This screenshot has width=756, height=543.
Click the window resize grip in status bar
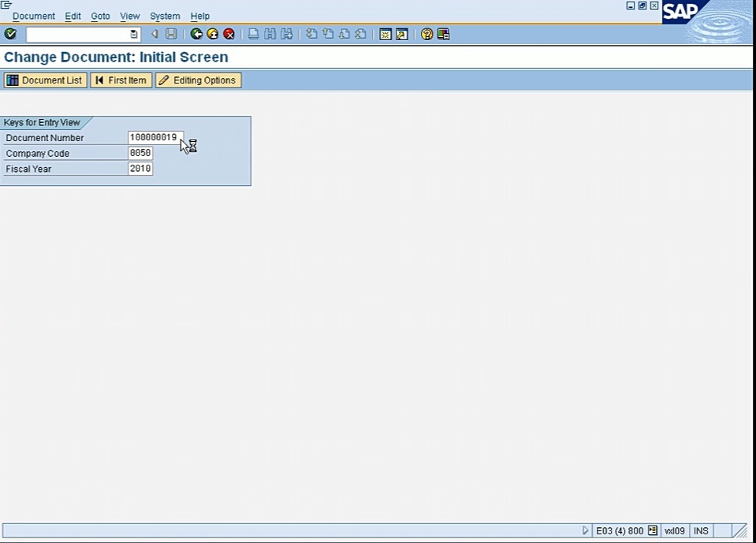coord(740,531)
